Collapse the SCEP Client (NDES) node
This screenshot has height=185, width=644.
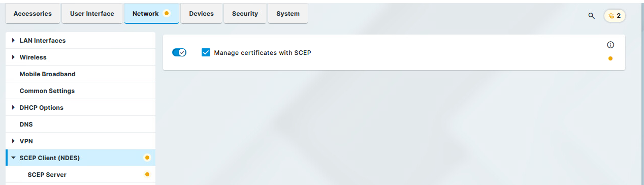pos(13,158)
